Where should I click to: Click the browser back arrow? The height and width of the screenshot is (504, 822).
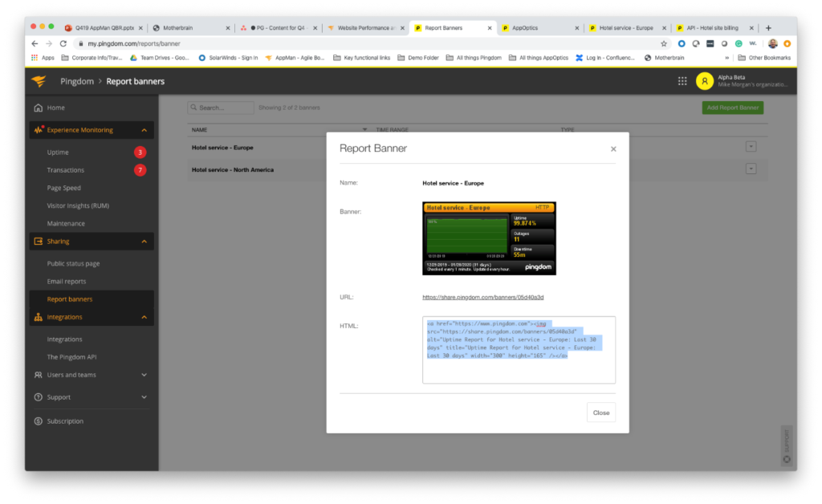click(35, 43)
